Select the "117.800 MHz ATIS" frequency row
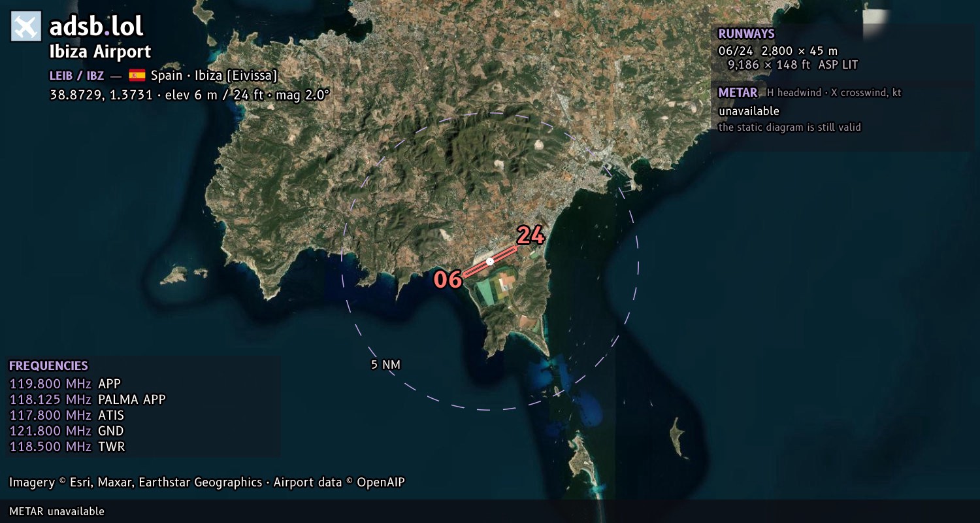980x523 pixels. 67,415
